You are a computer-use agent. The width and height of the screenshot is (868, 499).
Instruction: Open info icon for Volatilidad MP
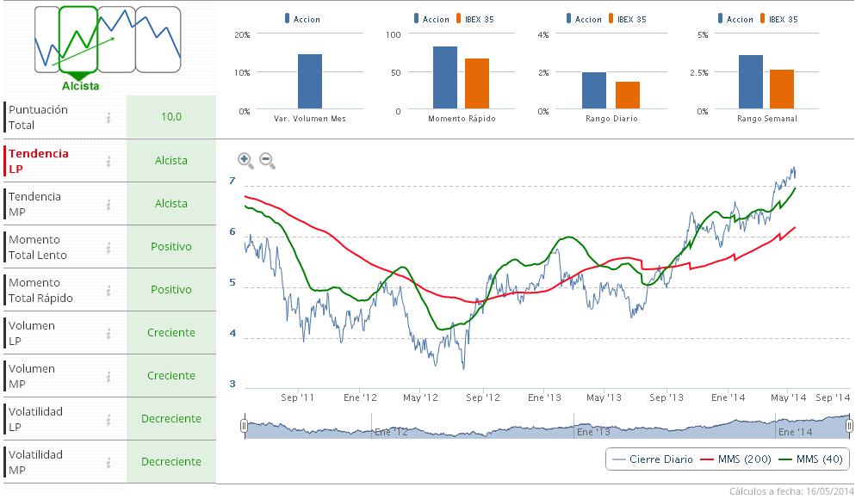pos(108,463)
